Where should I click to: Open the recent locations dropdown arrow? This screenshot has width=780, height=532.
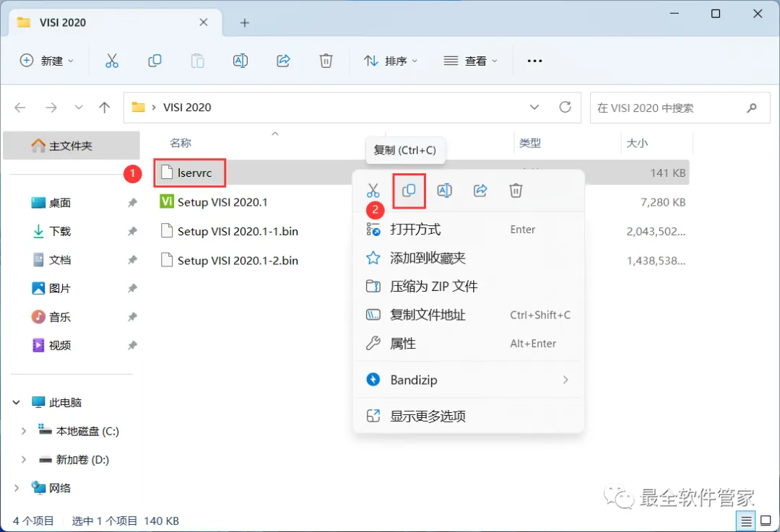(x=79, y=108)
